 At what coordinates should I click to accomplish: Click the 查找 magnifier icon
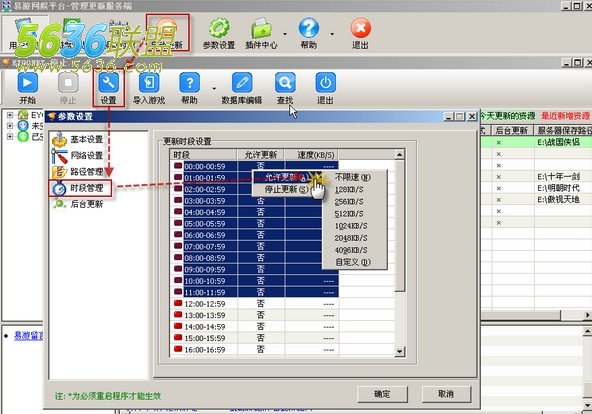point(285,83)
